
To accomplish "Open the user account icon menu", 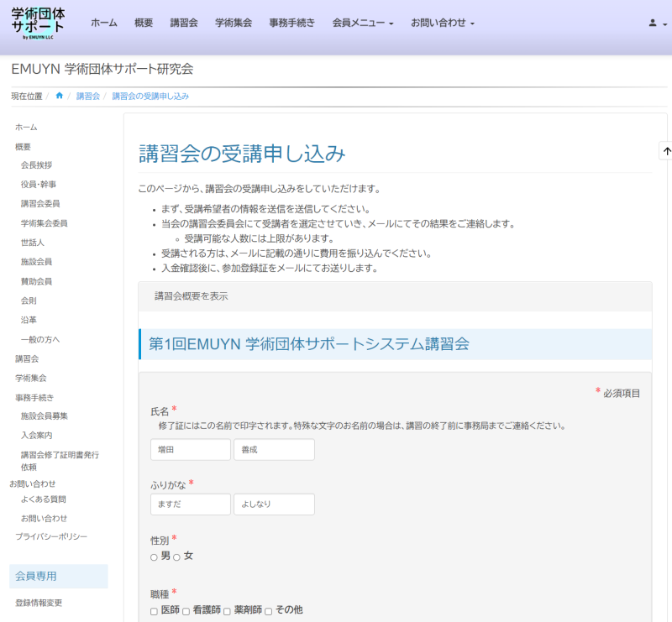I will coord(656,24).
